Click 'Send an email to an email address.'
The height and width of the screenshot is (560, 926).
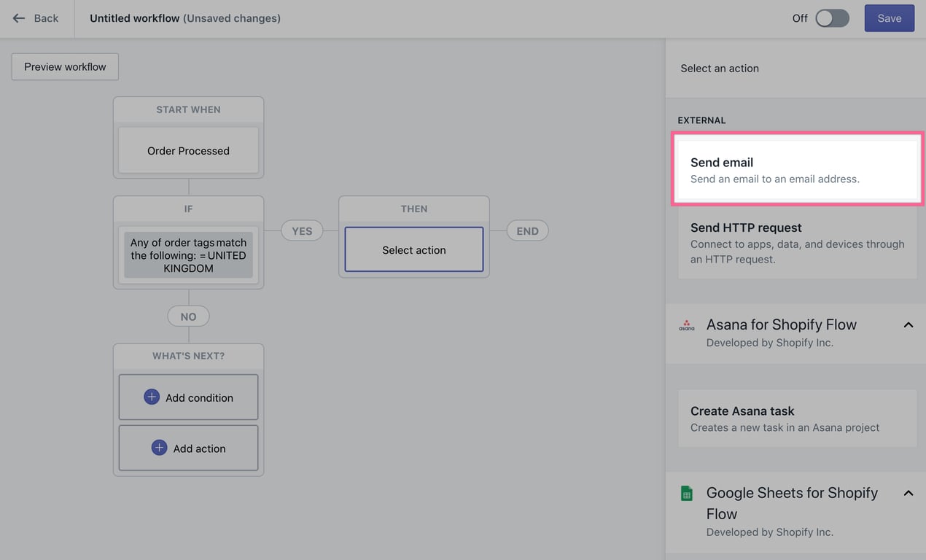coord(774,179)
